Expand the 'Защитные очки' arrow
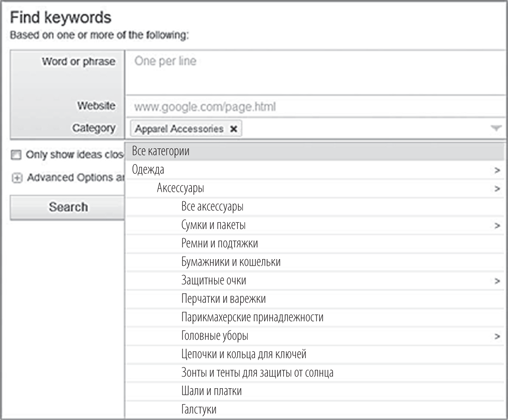Screen dimensions: 508x420 497,281
